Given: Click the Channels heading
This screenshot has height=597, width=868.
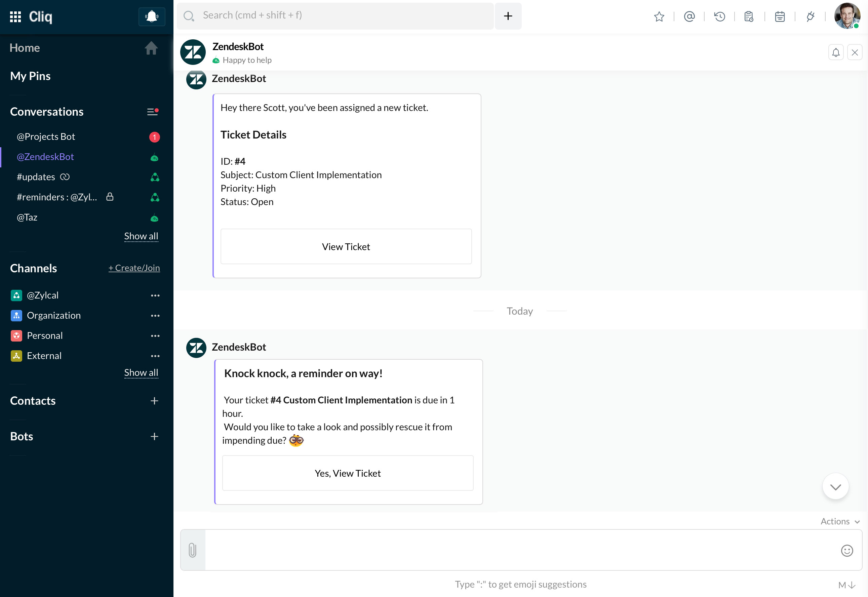Looking at the screenshot, I should pyautogui.click(x=33, y=268).
